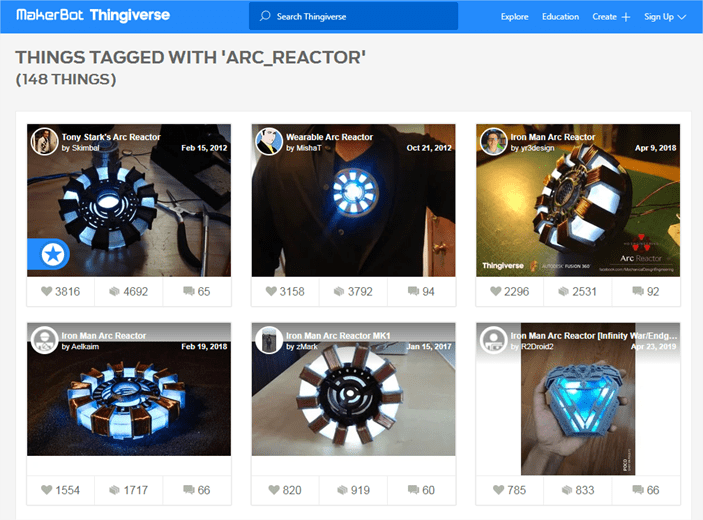The image size is (703, 520).
Task: Open Wearable Arc Reactor title link
Action: point(329,137)
